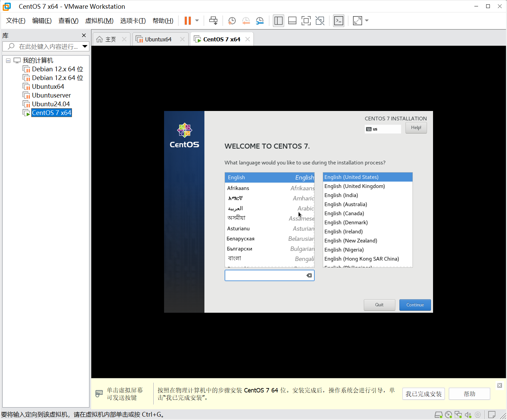Open the stretch display dropdown arrow
Viewport: 507px width, 420px height.
pyautogui.click(x=367, y=21)
